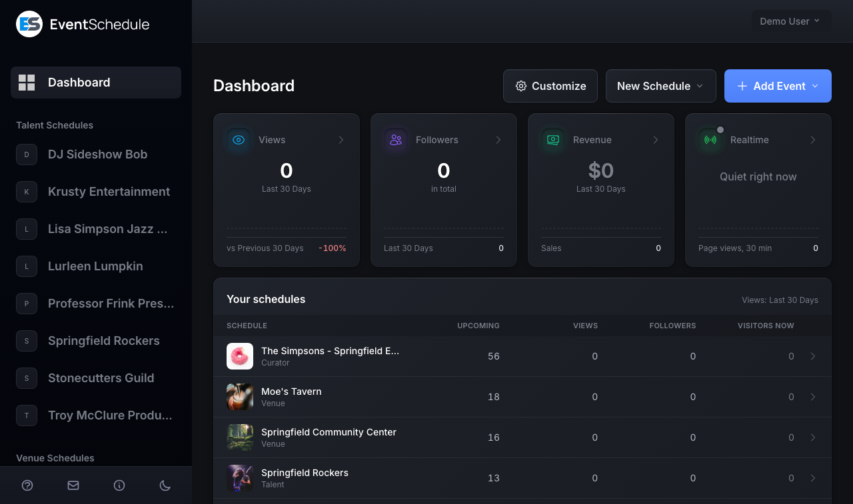Click Springfield Community Center forest thumbnail

coord(240,437)
